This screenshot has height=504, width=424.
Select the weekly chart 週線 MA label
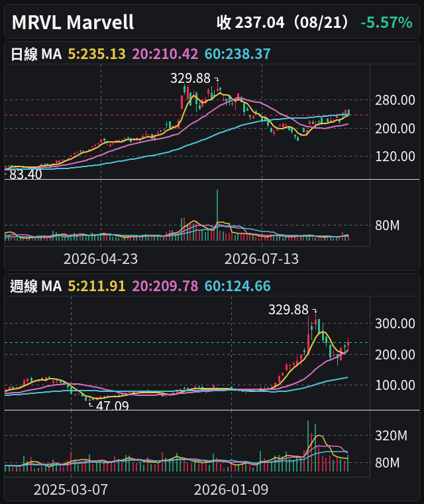click(36, 286)
